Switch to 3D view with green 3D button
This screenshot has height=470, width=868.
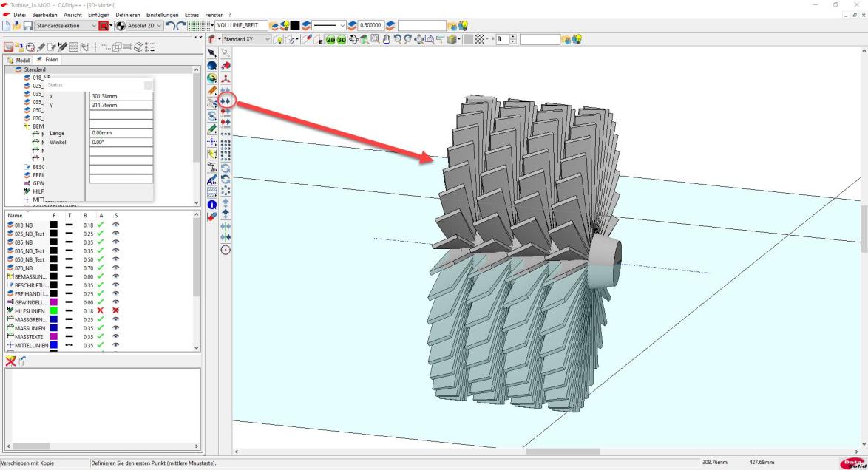(342, 39)
